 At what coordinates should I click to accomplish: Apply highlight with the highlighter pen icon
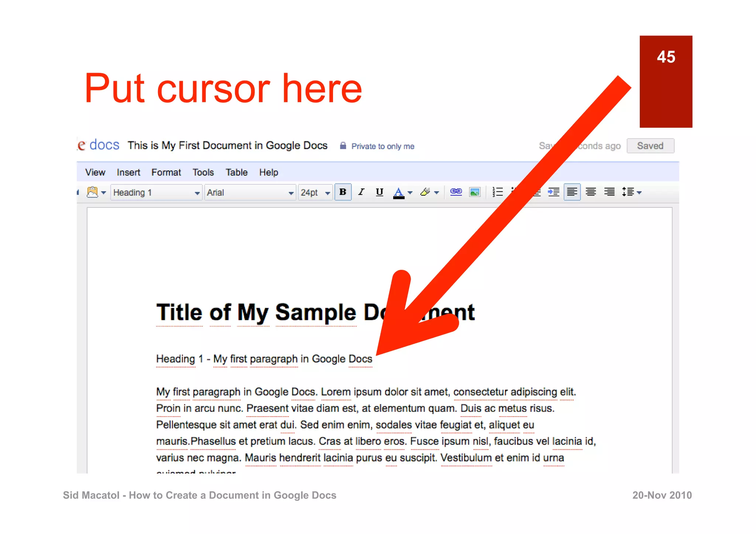425,192
